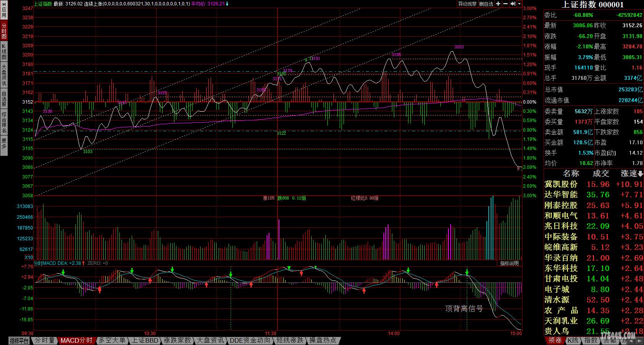Select the K线 tab in the right panel

(x=573, y=340)
